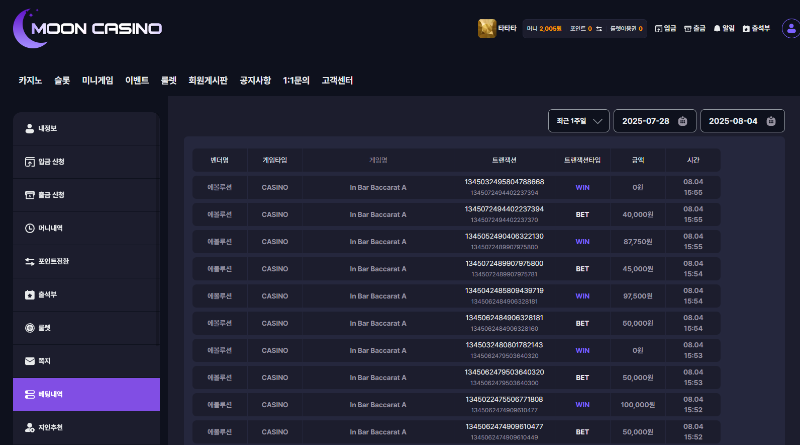The image size is (800, 445).
Task: Select the 쪽지 envelope icon in sidebar
Action: [x=30, y=361]
